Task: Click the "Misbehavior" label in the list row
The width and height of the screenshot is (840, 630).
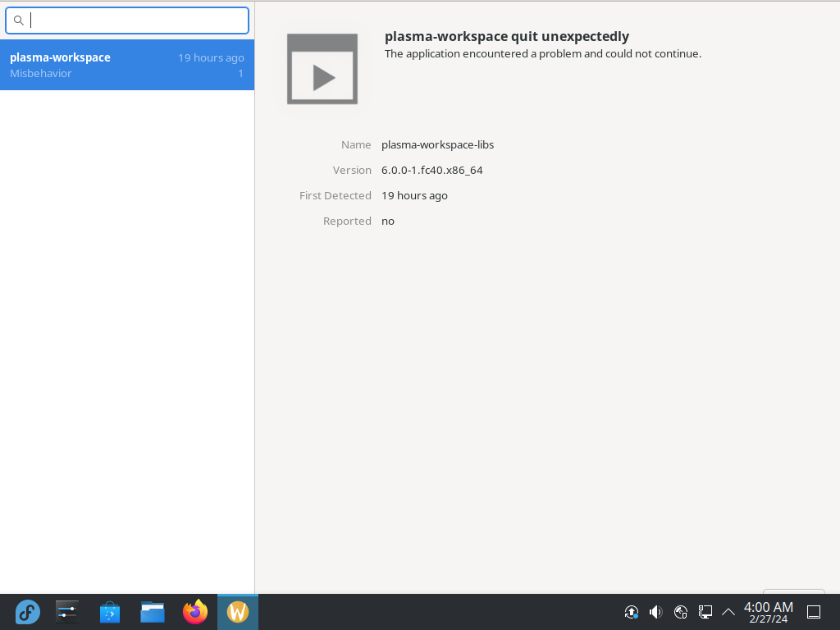Action: coord(41,73)
